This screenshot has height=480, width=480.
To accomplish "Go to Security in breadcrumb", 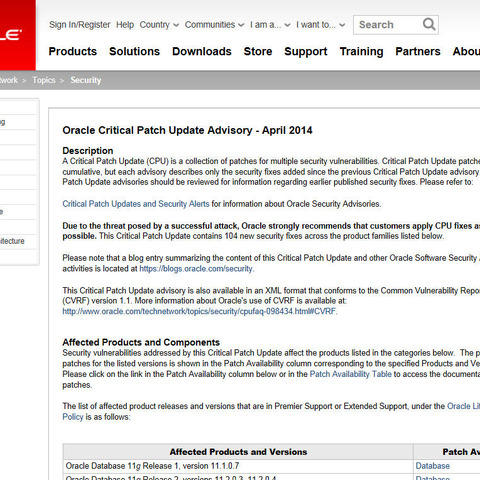I will tap(86, 80).
